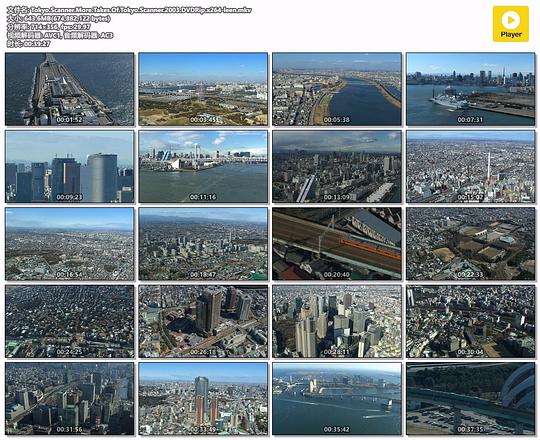Click high-rise cluster thumbnail at 00:28:11
This screenshot has width=540, height=440.
coord(337,322)
